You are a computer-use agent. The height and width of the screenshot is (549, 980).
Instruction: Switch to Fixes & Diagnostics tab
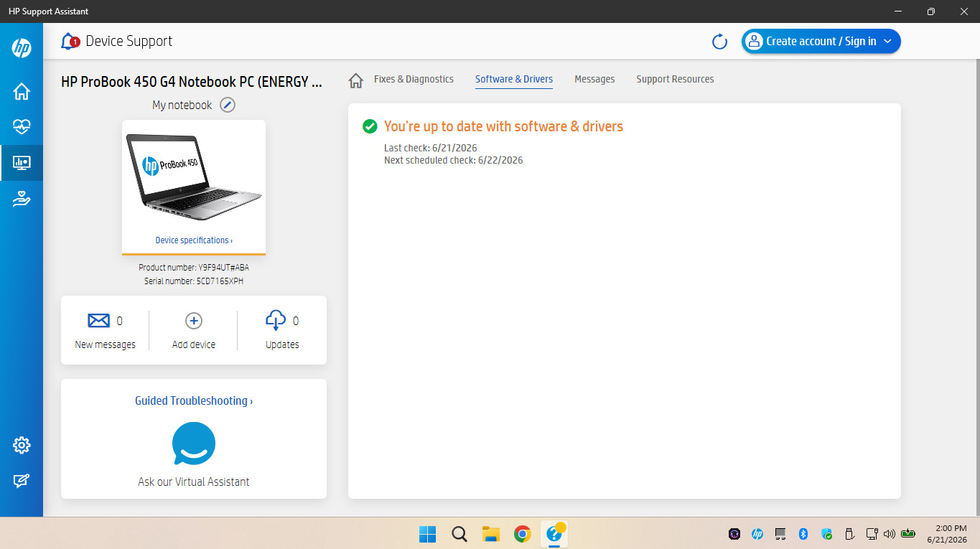(414, 79)
